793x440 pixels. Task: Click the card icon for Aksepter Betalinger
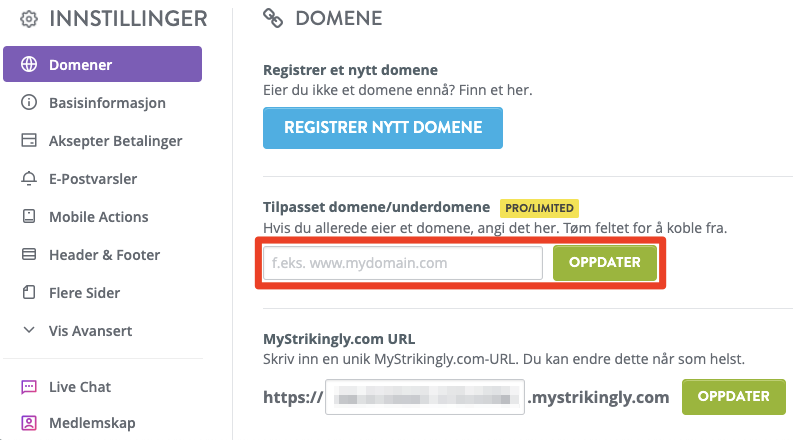[x=29, y=140]
